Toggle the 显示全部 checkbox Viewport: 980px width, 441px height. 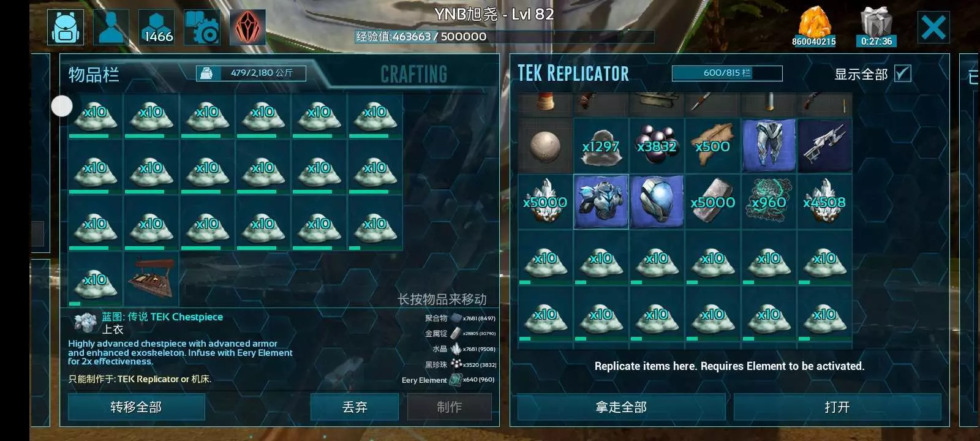[902, 73]
